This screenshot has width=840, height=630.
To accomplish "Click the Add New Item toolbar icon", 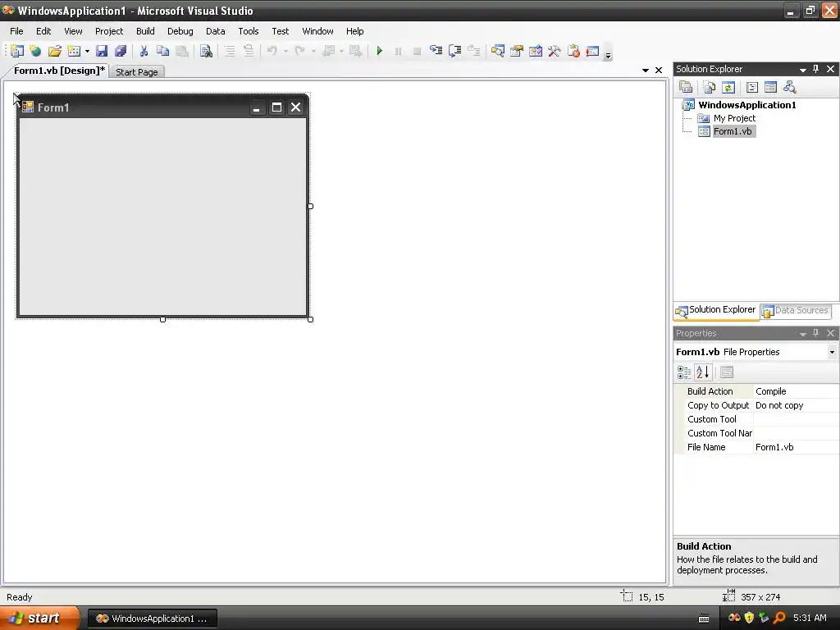I will (74, 51).
